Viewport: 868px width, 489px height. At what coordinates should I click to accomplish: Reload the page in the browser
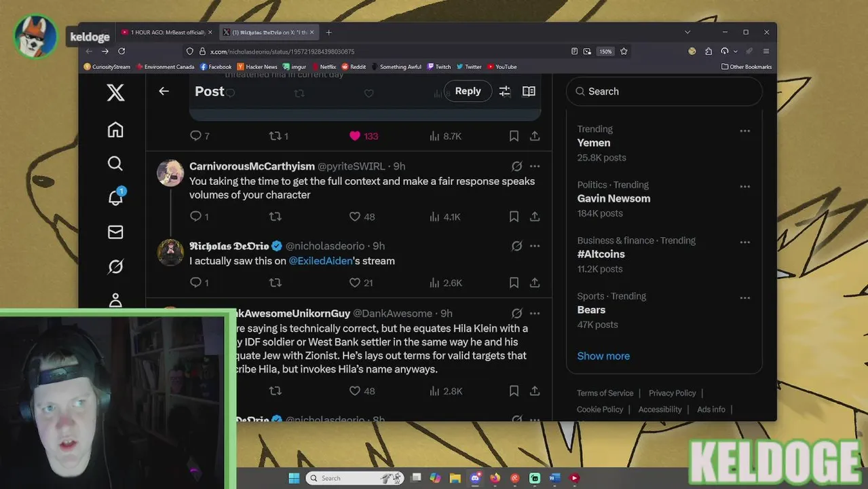[121, 51]
